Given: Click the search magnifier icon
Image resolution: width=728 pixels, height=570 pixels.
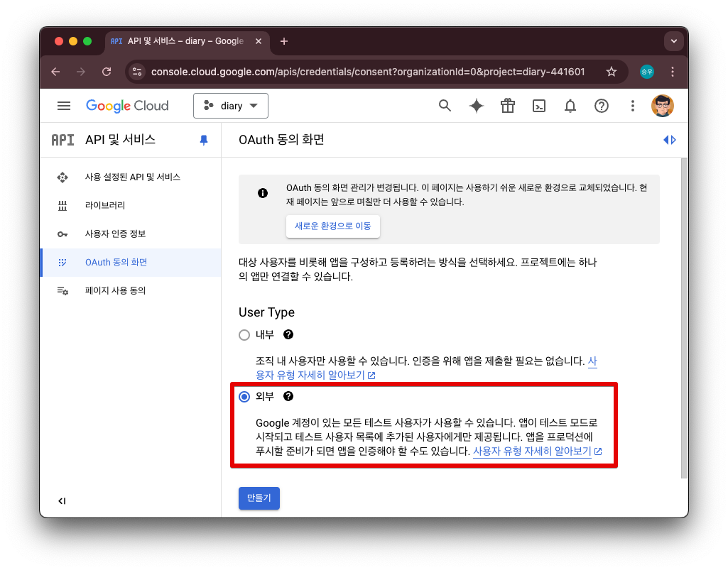Looking at the screenshot, I should coord(445,106).
